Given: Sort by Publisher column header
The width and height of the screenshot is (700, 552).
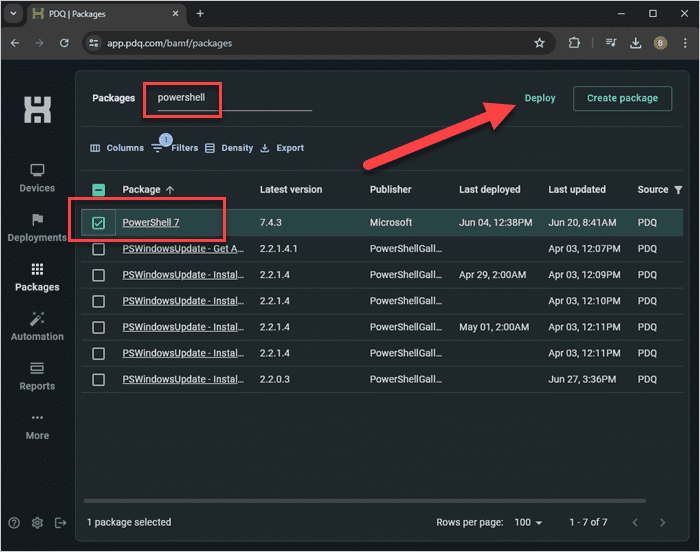Looking at the screenshot, I should point(390,190).
